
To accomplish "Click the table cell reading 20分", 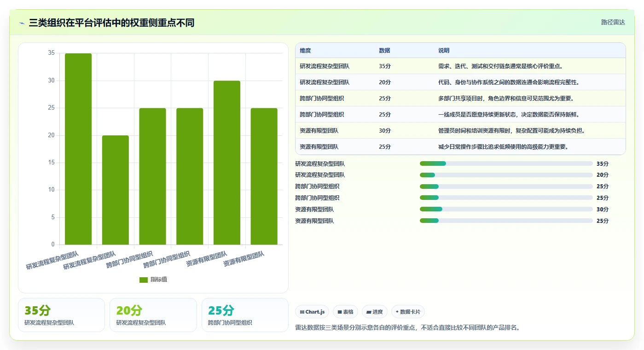I will tap(385, 82).
